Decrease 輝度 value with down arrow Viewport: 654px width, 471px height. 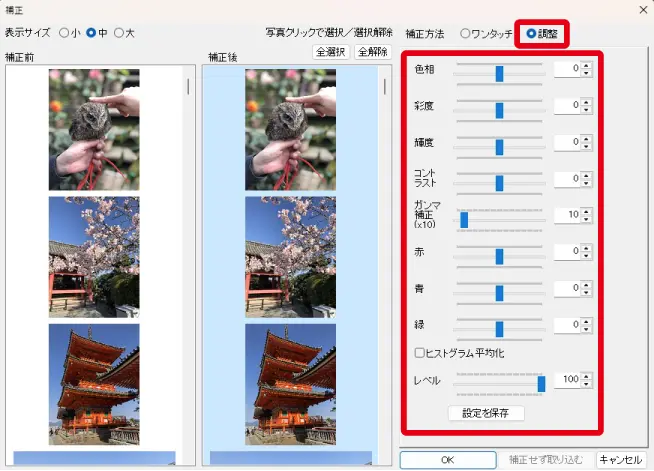click(x=587, y=146)
